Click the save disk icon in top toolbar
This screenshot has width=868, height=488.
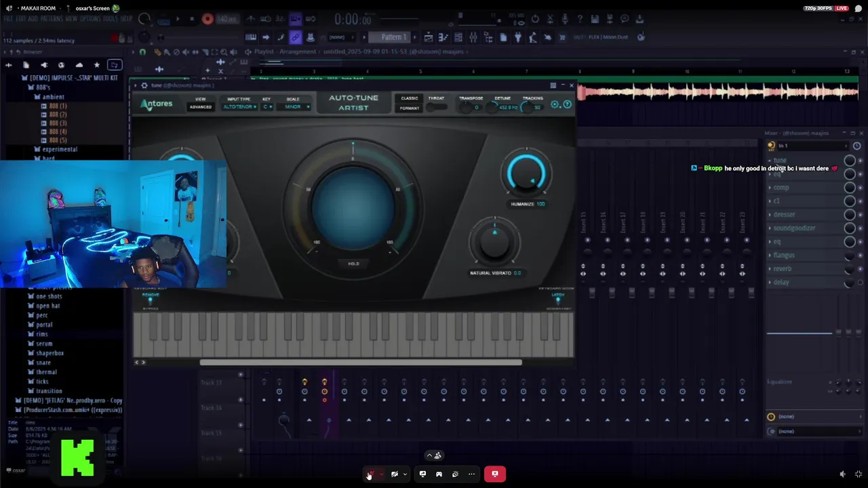click(x=595, y=19)
